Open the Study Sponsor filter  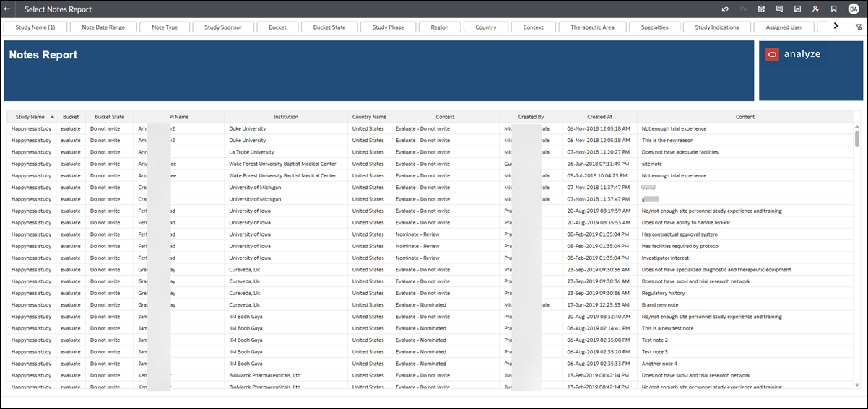tap(223, 27)
